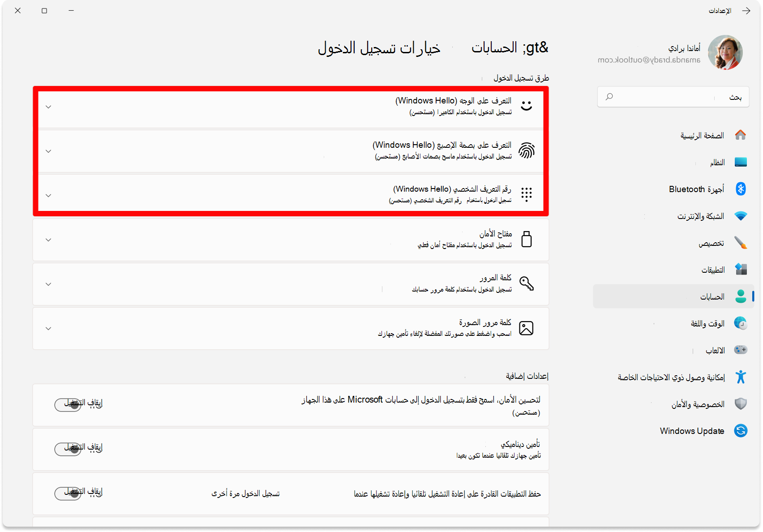
Task: Click the Bluetooth icon in sidebar
Action: (x=741, y=189)
